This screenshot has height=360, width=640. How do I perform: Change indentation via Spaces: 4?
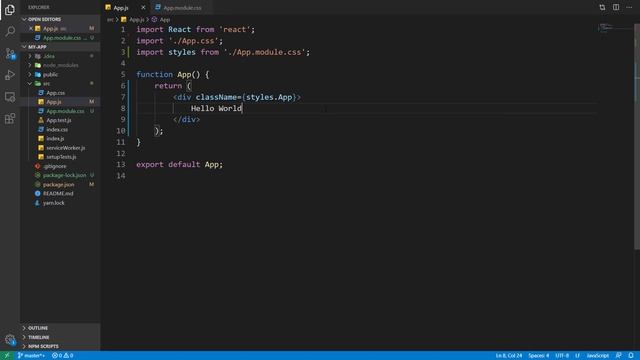tap(538, 356)
